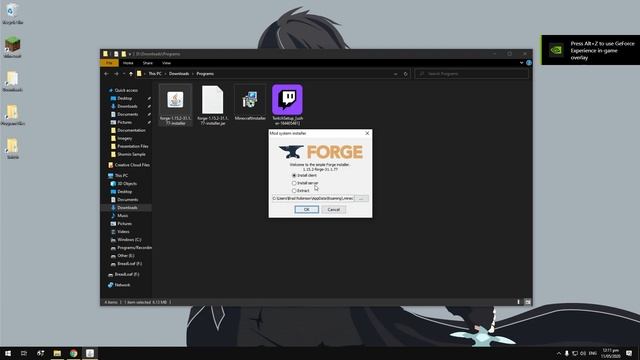The image size is (640, 360).
Task: Select the Install client radio button
Action: pyautogui.click(x=294, y=176)
